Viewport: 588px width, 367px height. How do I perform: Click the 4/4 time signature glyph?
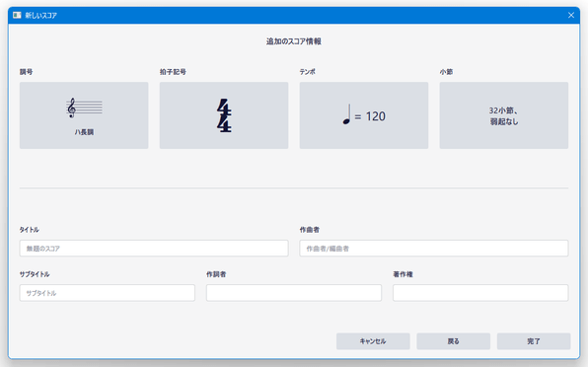[224, 115]
